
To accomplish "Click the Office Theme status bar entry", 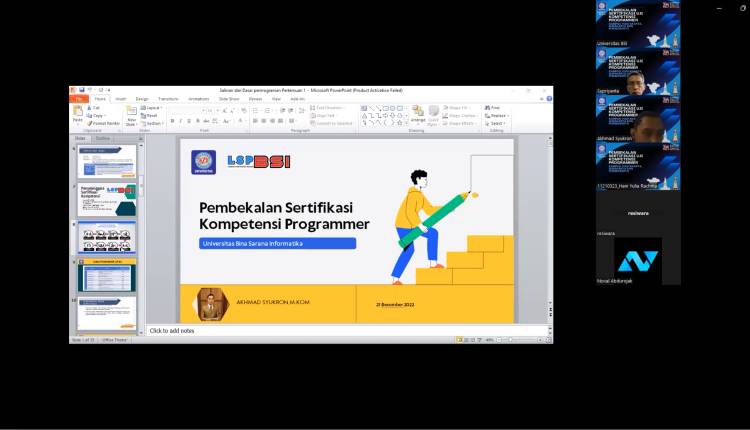I will click(114, 340).
